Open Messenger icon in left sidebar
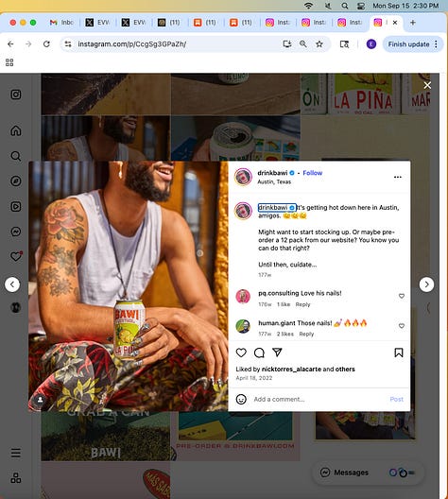The height and width of the screenshot is (499, 448). pos(16,232)
